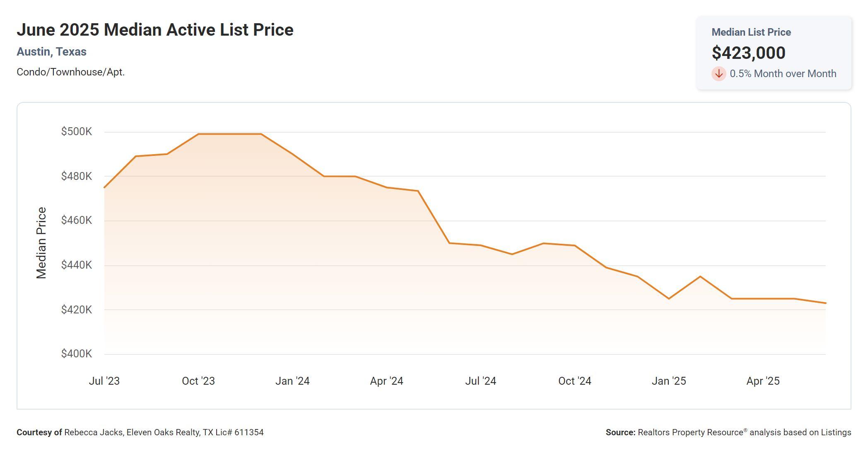The width and height of the screenshot is (868, 456).
Task: Click the rotated "Median Price" axis title
Action: tap(41, 243)
